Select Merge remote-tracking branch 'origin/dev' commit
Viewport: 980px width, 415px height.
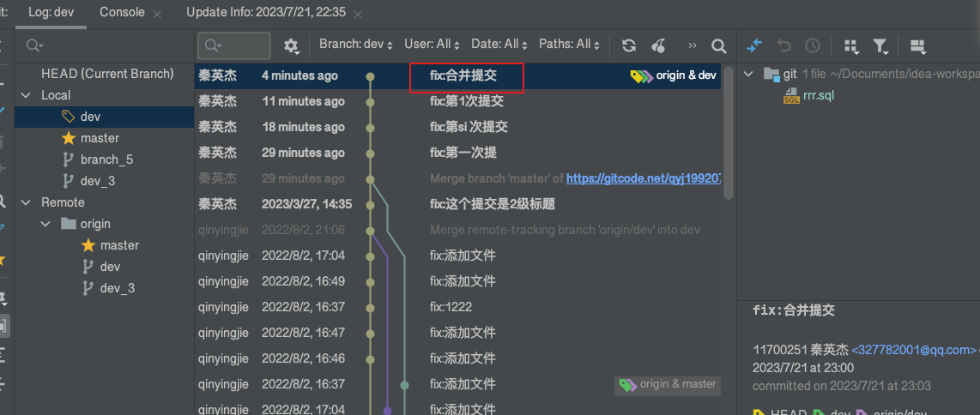(x=458, y=230)
